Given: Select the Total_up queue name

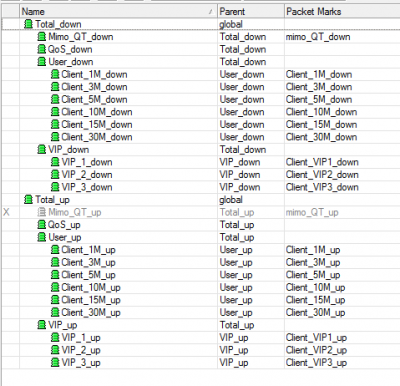Looking at the screenshot, I should 52,200.
